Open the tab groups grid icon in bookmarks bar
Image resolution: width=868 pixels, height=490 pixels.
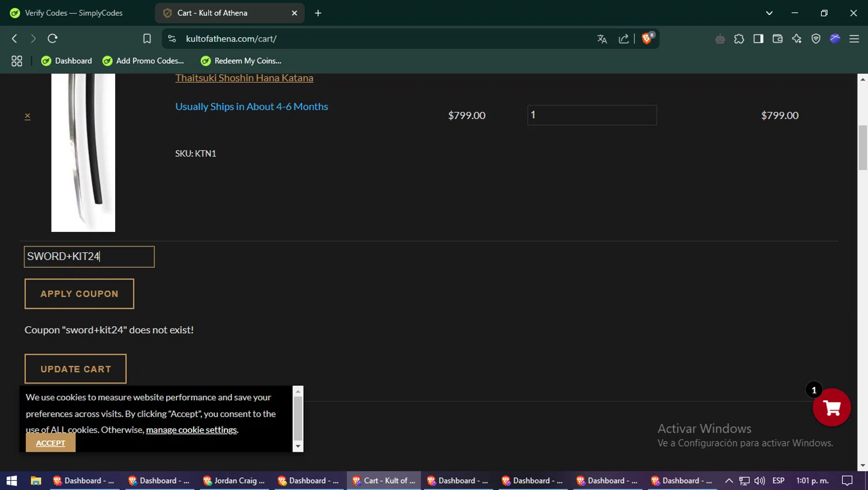(17, 61)
